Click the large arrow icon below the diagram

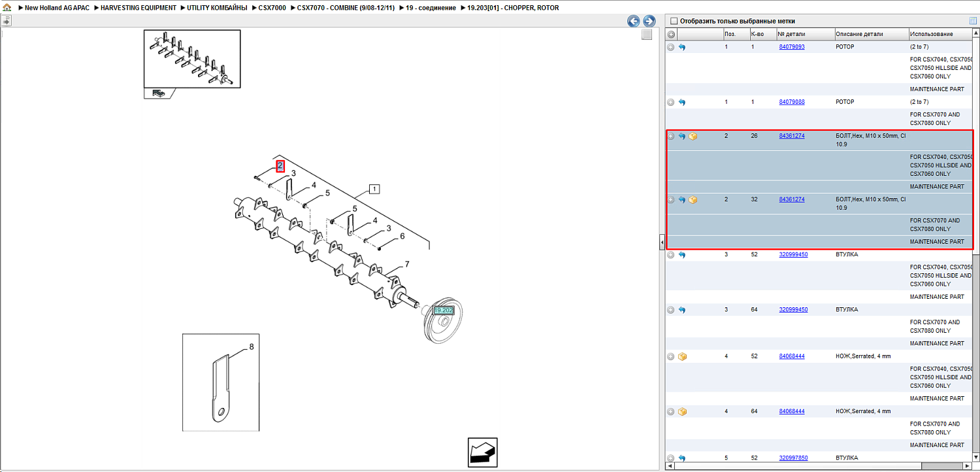coord(483,452)
